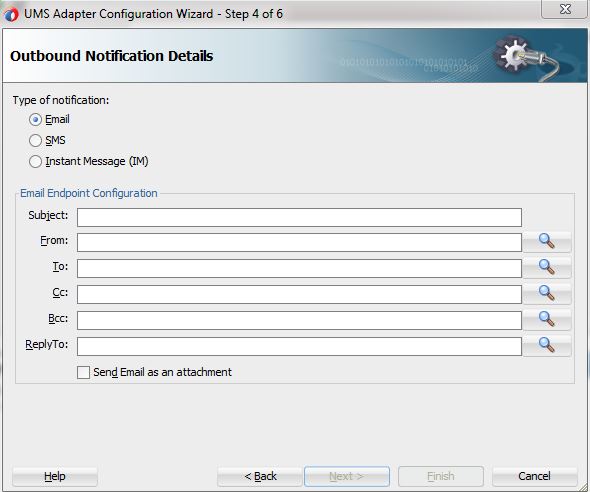The image size is (590, 492).
Task: Open the lookup icon beside Cc field
Action: point(547,294)
